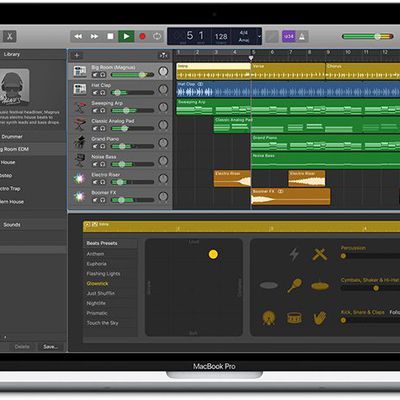
Task: Click the tempo value 128
Action: 221,36
